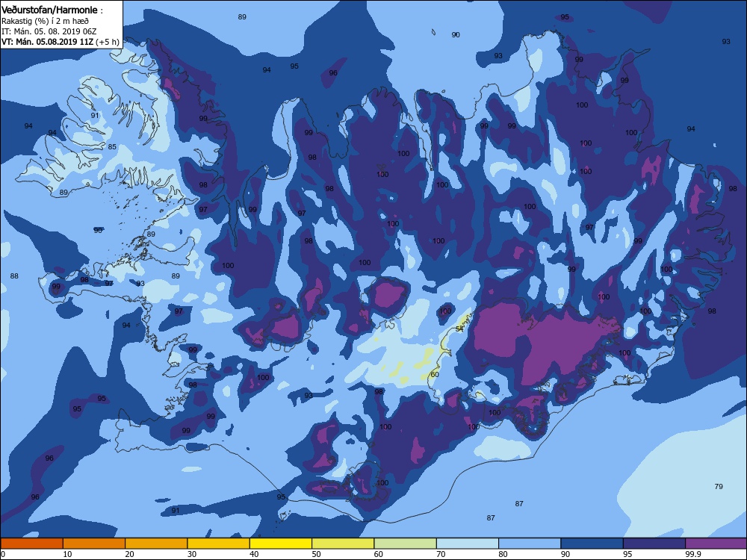The image size is (747, 560).
Task: Select the 85 humidity value on the map
Action: (112, 146)
